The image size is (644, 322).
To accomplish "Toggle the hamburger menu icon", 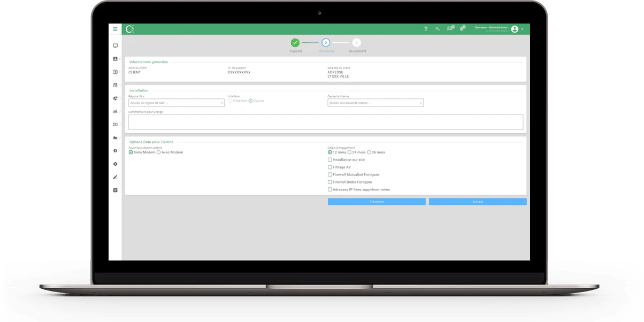I will pyautogui.click(x=115, y=29).
